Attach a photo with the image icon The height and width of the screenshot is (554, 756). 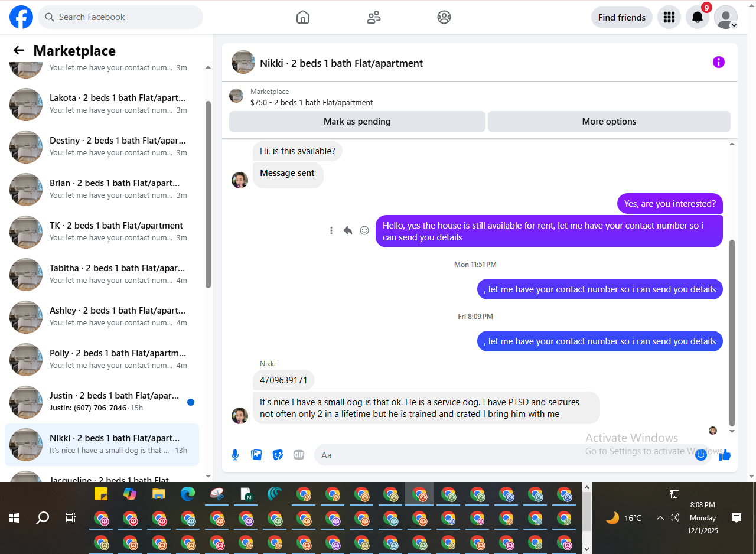[256, 455]
